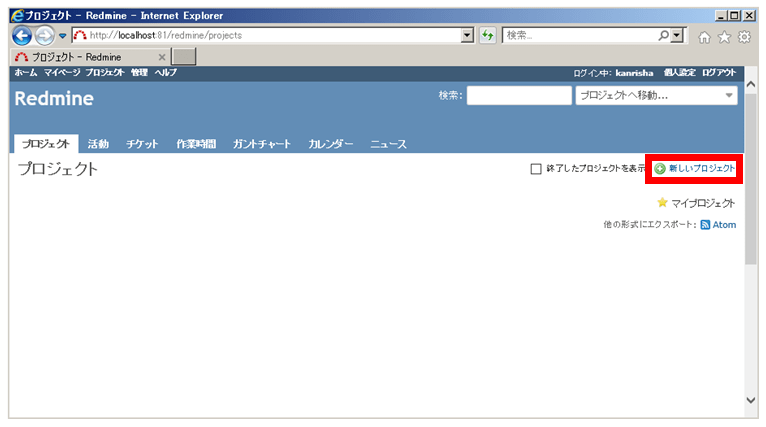
Task: Click the yellow star マイプロジェクト icon
Action: [662, 202]
